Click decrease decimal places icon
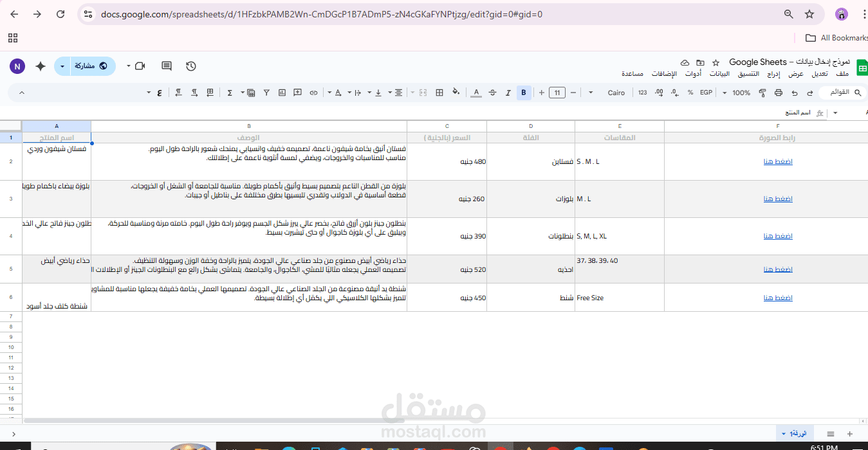Screen dimensions: 868x450 pyautogui.click(x=674, y=93)
